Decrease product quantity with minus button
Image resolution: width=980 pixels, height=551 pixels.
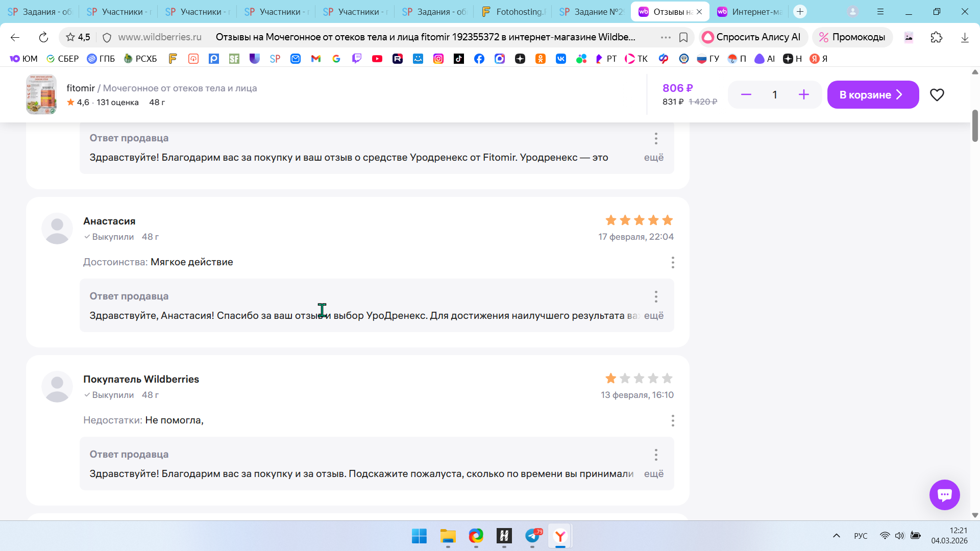746,95
